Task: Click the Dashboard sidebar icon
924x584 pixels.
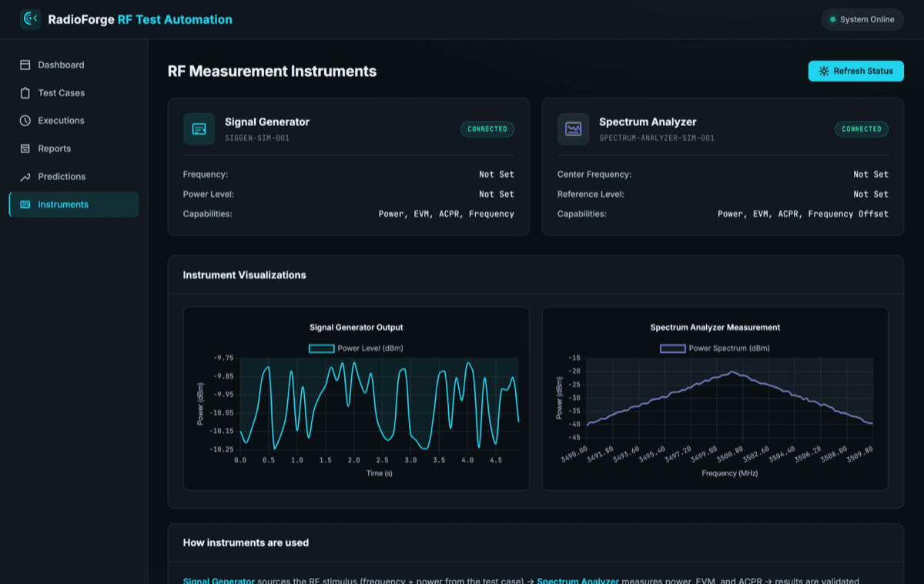Action: click(25, 65)
